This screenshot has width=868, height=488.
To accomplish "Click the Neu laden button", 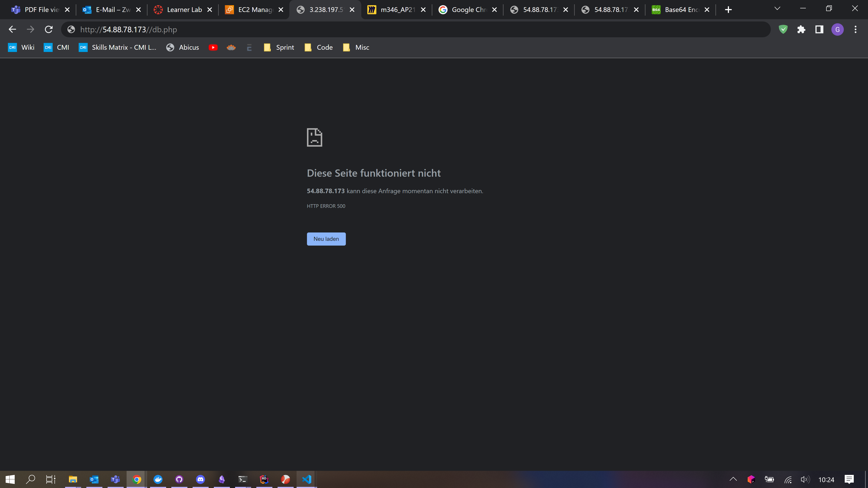I will click(x=326, y=239).
